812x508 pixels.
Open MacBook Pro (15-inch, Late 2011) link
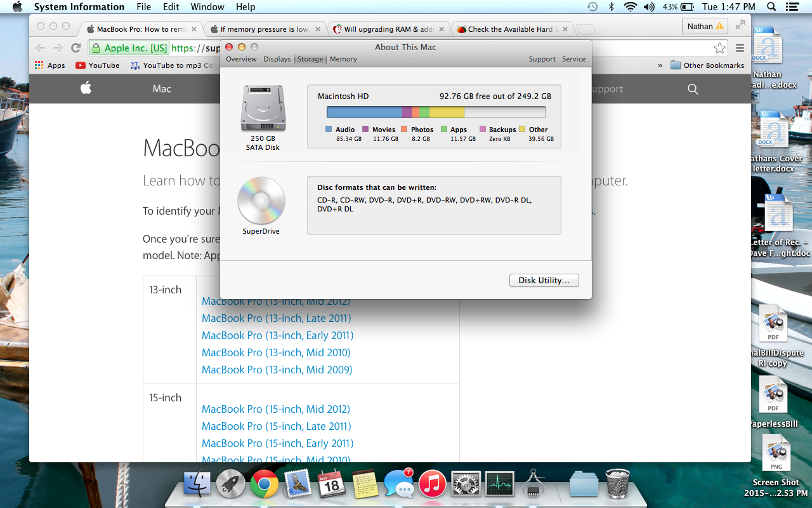tap(276, 426)
